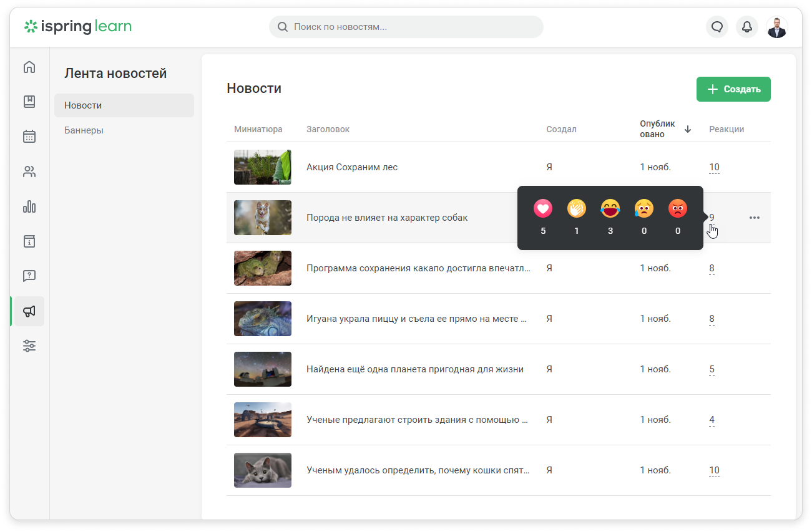Viewport: 812px width, 532px height.
Task: Click the forest planting thumbnail
Action: (x=263, y=167)
